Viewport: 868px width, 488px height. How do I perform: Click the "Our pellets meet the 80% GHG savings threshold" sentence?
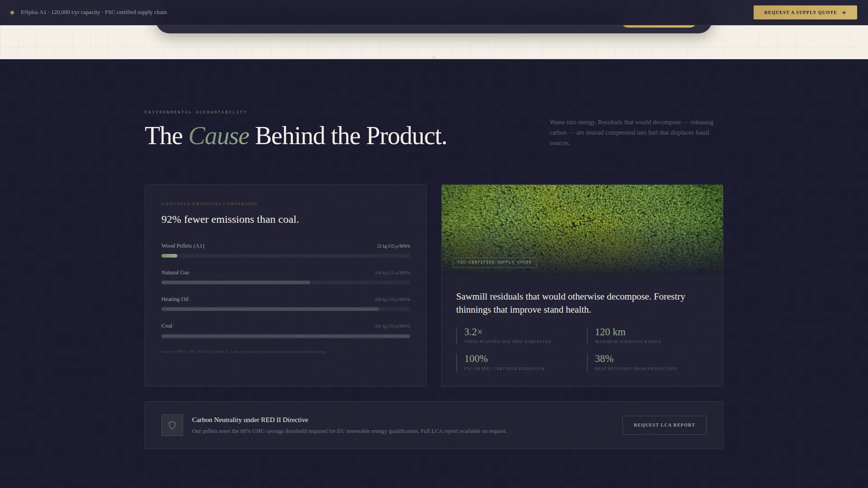click(x=349, y=431)
